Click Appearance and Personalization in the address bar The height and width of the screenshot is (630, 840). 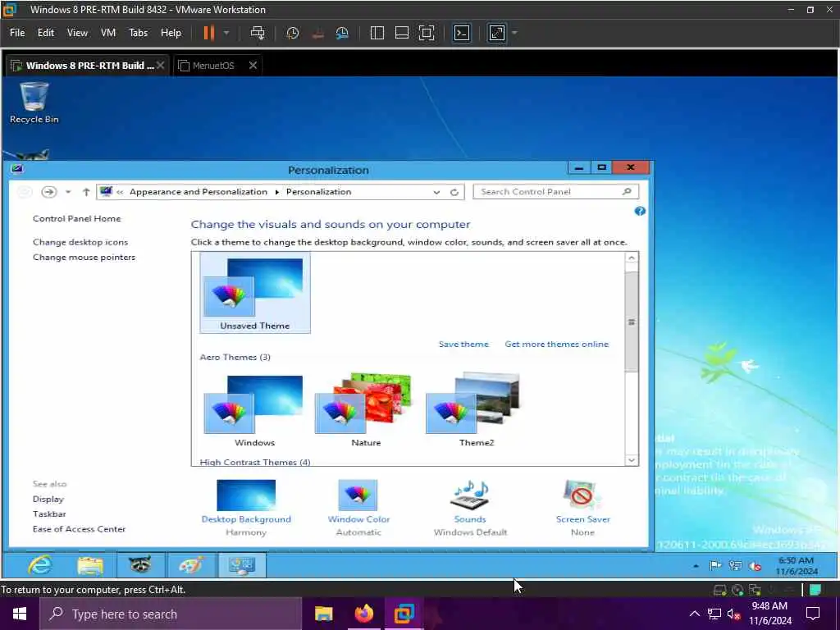199,192
